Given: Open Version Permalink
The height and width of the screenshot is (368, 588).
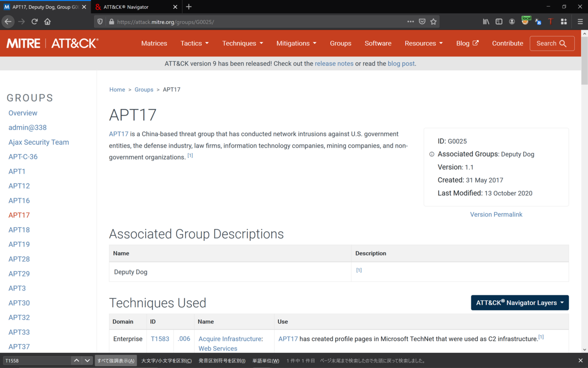Looking at the screenshot, I should (x=496, y=214).
